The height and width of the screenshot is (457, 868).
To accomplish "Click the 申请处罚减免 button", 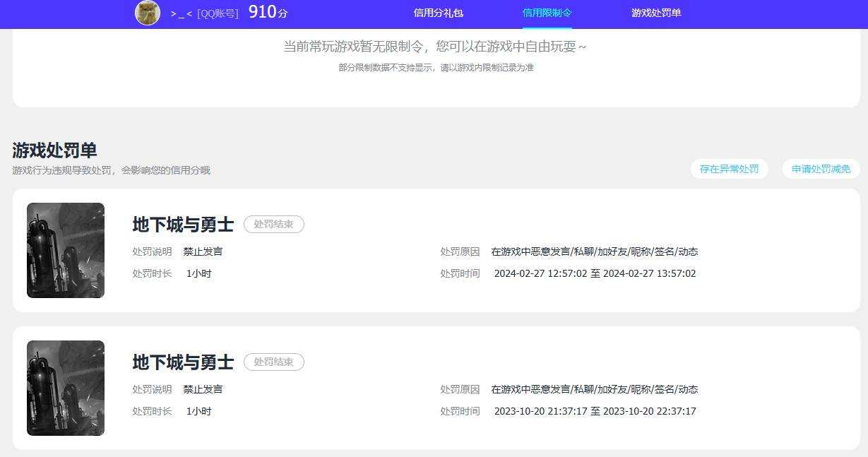I will pos(821,169).
